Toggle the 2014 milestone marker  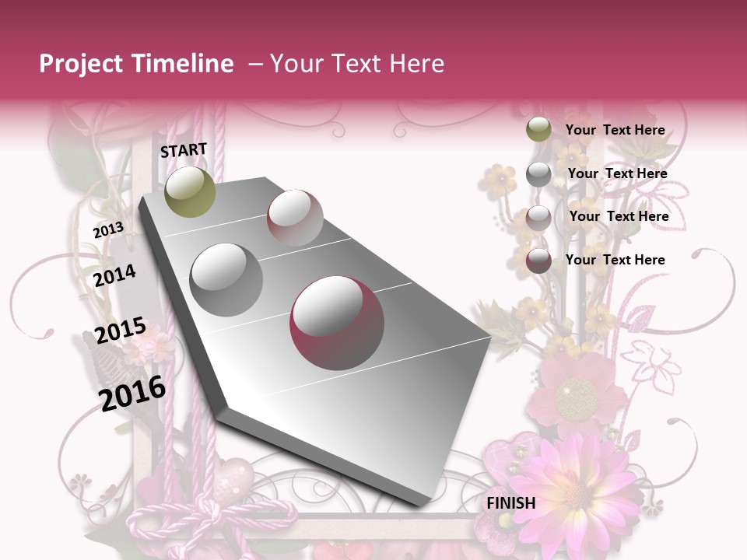point(115,275)
